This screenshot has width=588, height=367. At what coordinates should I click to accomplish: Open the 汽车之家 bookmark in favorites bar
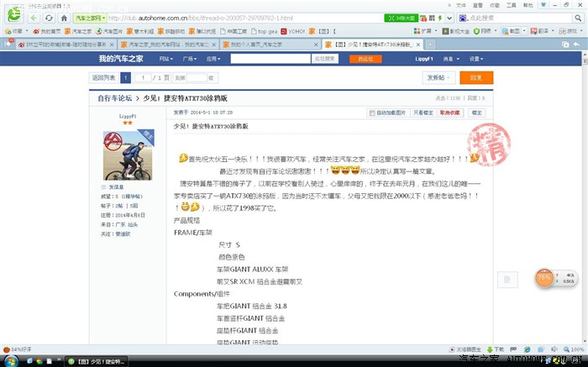tap(81, 30)
